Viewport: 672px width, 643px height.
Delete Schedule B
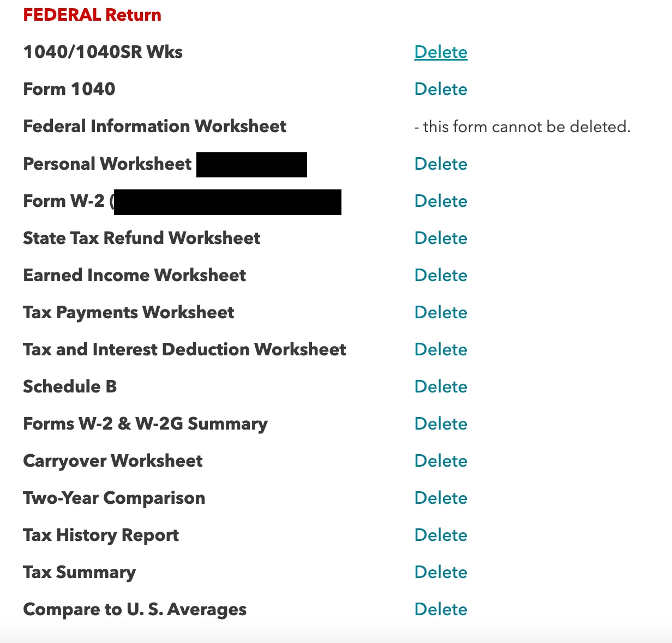click(x=441, y=386)
